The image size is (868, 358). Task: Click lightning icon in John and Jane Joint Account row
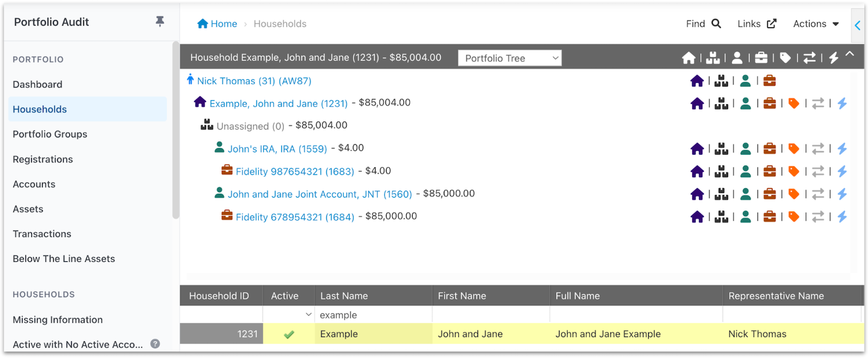(843, 194)
